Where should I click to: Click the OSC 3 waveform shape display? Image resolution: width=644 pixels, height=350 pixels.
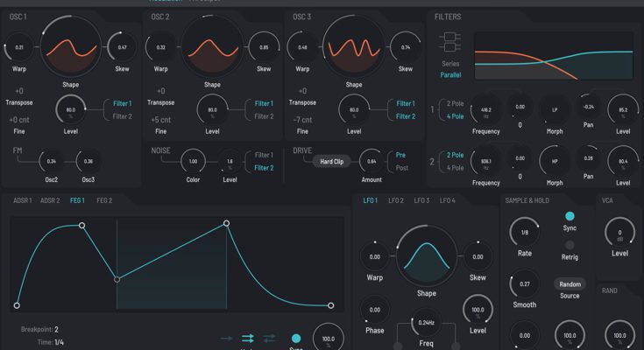click(x=353, y=48)
